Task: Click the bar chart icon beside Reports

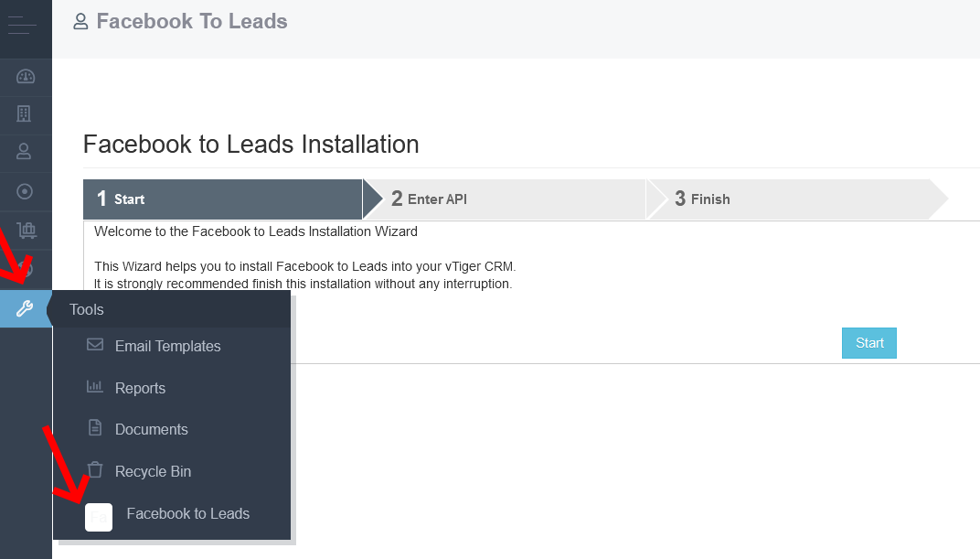Action: (x=94, y=386)
